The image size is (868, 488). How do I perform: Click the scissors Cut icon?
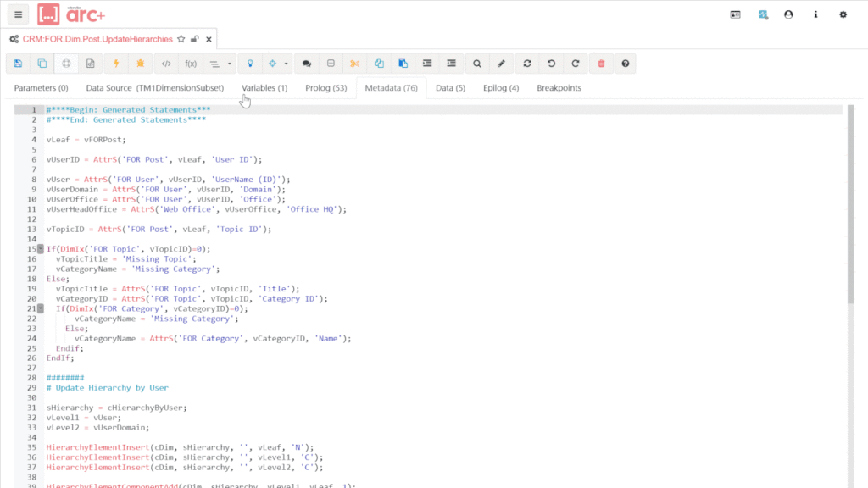click(354, 64)
